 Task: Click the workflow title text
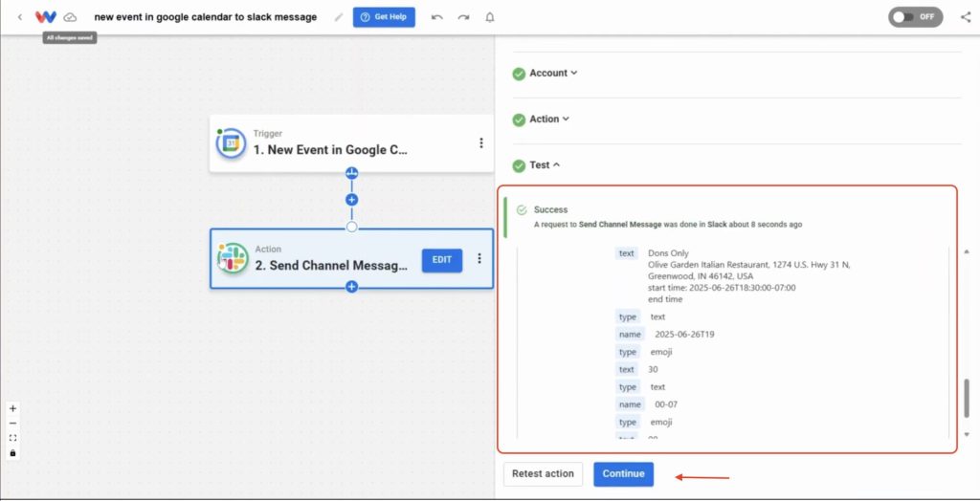click(206, 17)
